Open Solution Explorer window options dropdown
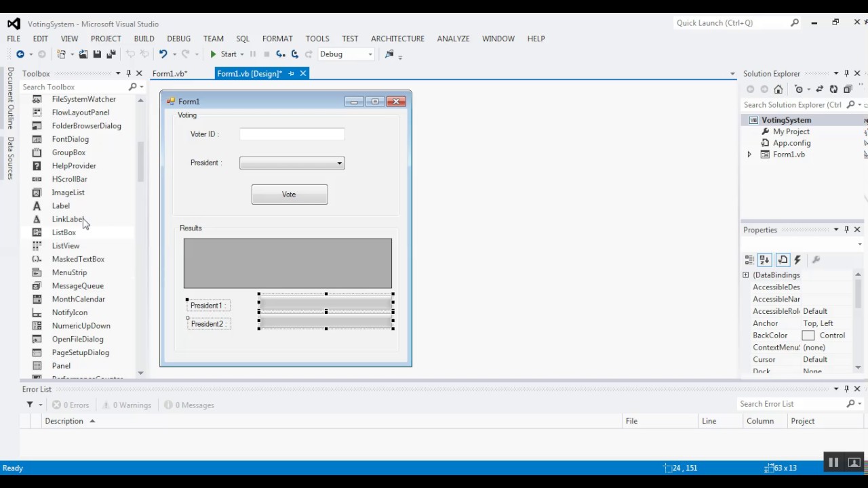The height and width of the screenshot is (488, 868). tap(836, 73)
